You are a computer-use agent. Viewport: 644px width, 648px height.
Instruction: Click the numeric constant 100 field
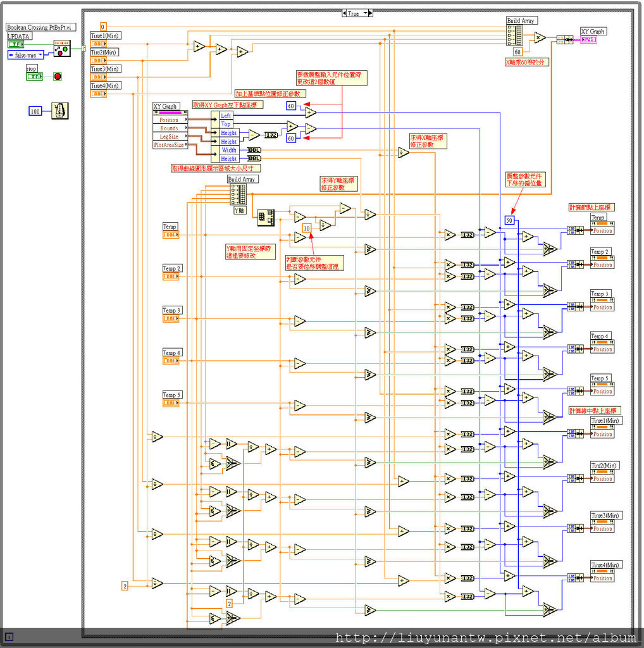(35, 111)
